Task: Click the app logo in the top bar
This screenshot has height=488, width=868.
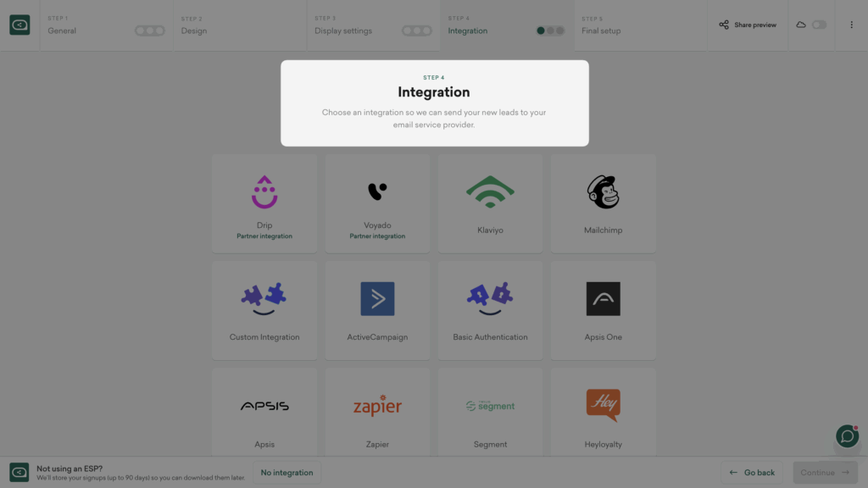Action: (19, 25)
